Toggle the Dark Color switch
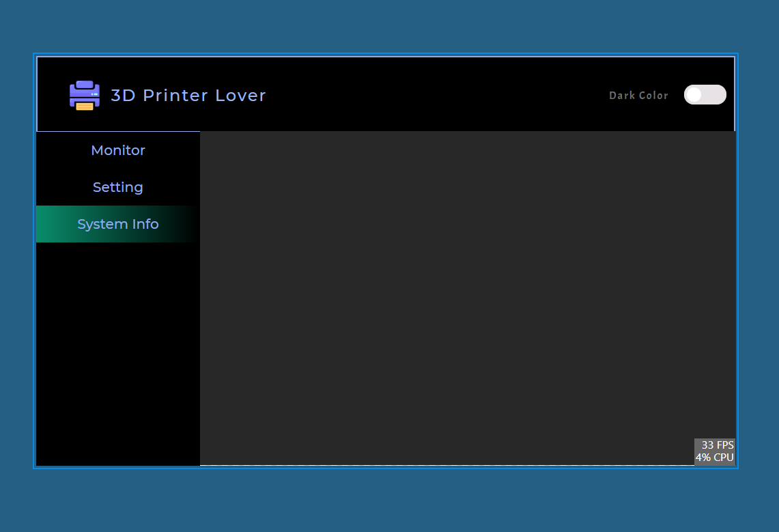 tap(705, 95)
